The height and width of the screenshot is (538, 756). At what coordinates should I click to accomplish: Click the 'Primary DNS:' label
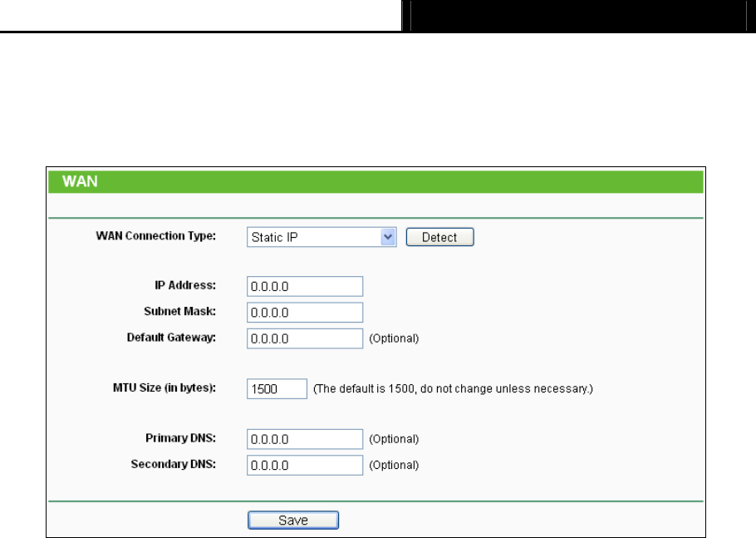181,437
